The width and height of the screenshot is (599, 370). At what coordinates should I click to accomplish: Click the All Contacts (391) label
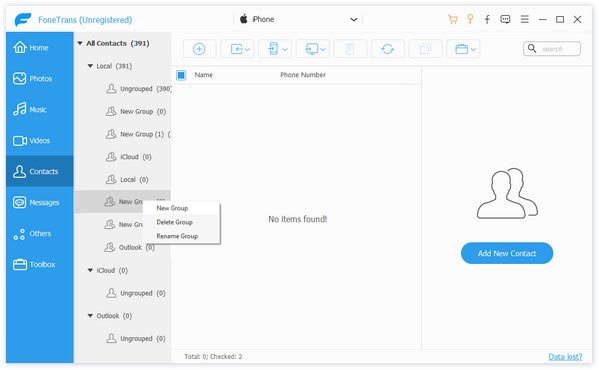pyautogui.click(x=118, y=44)
